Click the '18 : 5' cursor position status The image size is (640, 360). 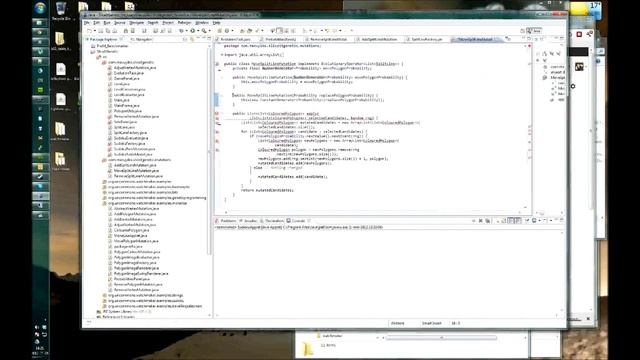pos(456,323)
